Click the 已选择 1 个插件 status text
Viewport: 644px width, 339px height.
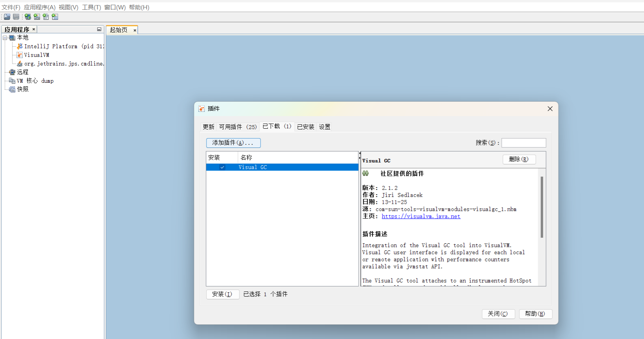(265, 294)
